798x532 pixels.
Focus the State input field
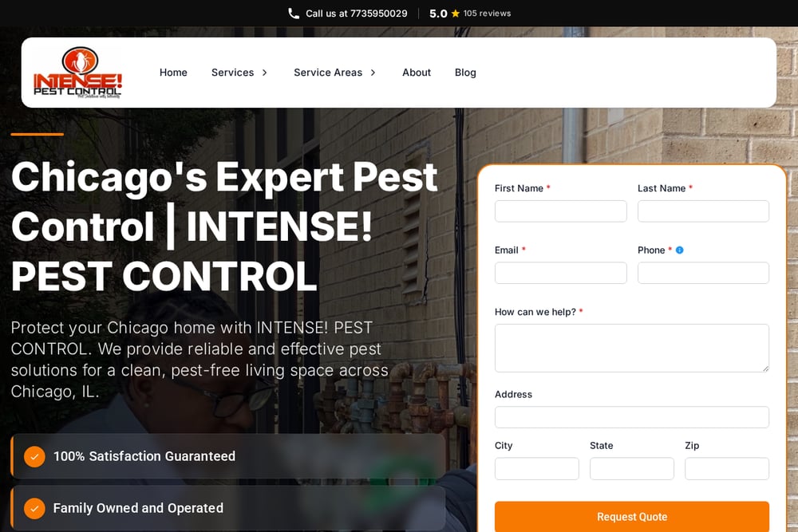point(631,468)
